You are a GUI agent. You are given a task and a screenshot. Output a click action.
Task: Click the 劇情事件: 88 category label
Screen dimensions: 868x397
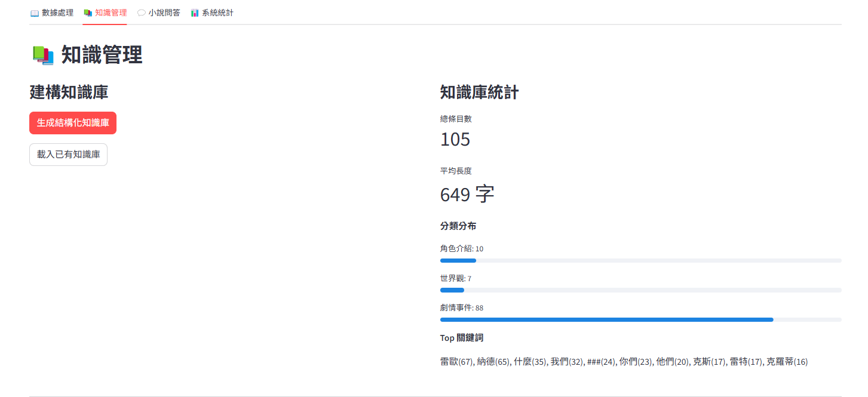[x=462, y=308]
